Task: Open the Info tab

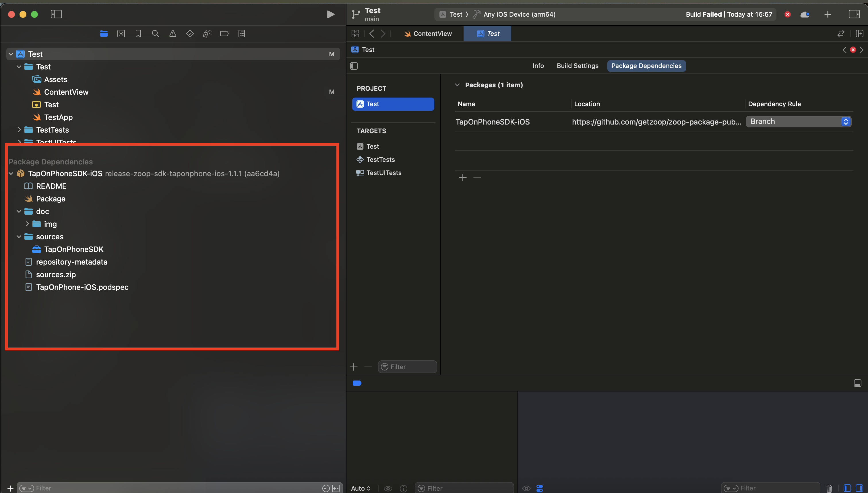Action: click(538, 66)
